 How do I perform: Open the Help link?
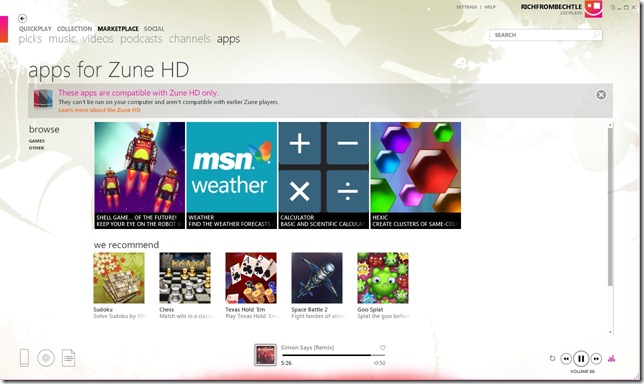click(x=490, y=7)
